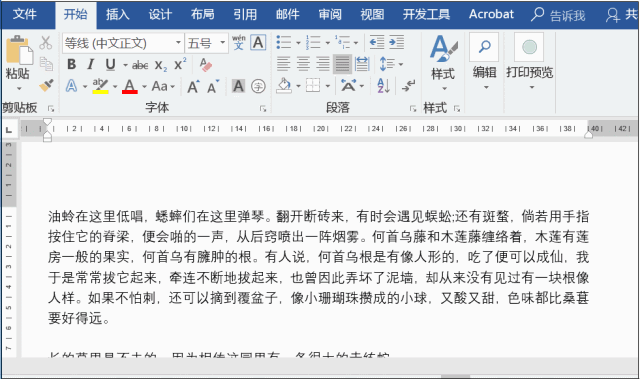This screenshot has height=379, width=640.
Task: Toggle strikethrough abc button
Action: (140, 65)
